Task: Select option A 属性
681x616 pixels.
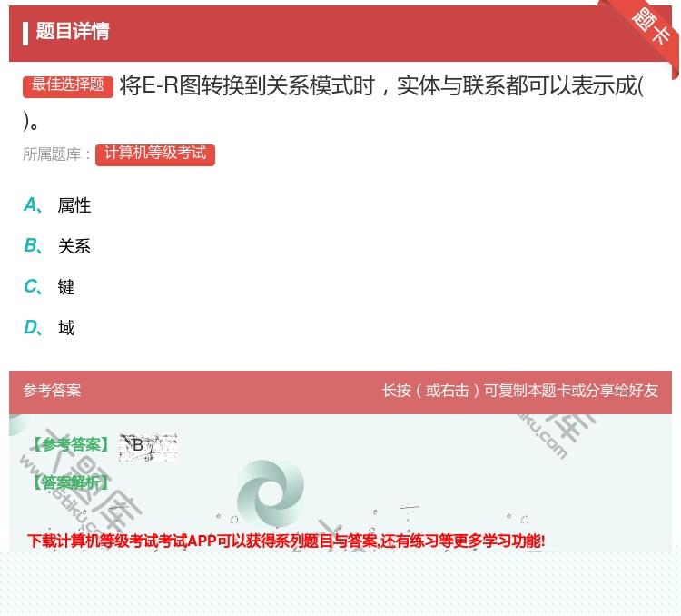Action: point(57,205)
